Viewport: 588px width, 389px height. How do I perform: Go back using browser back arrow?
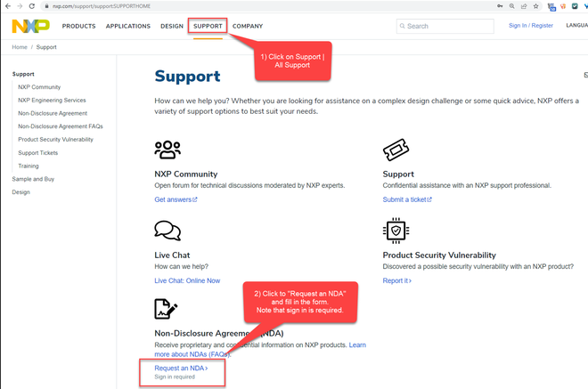pos(8,6)
